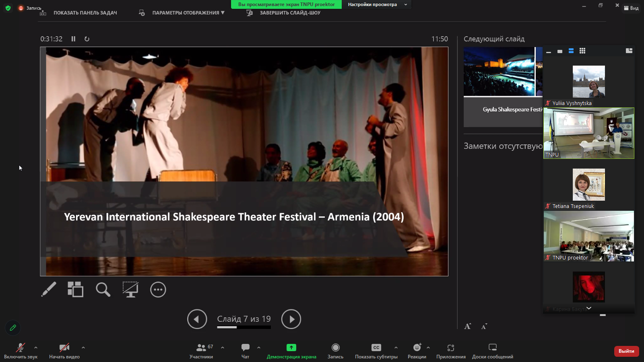Image resolution: width=644 pixels, height=362 pixels.
Task: Pause the slideshow timer
Action: pyautogui.click(x=73, y=39)
